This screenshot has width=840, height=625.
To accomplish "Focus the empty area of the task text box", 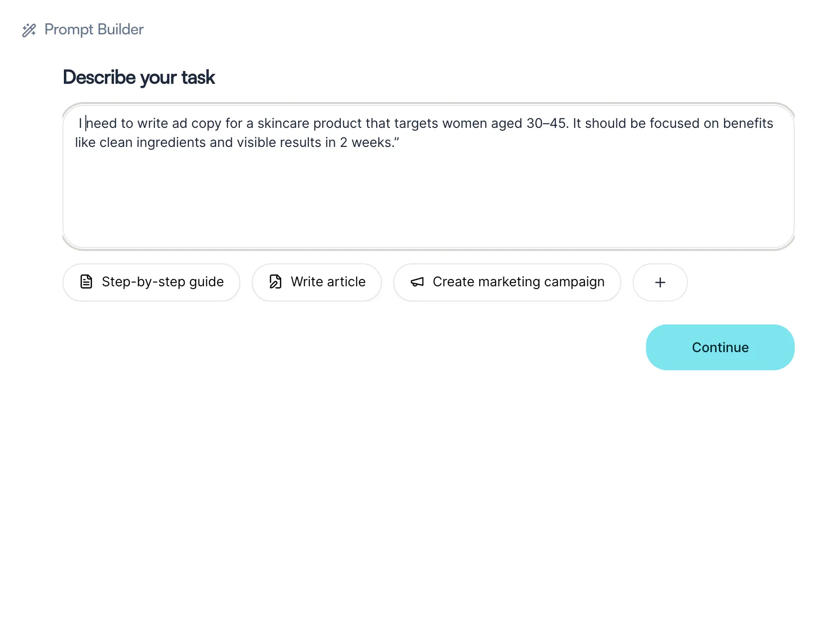I will (x=428, y=200).
